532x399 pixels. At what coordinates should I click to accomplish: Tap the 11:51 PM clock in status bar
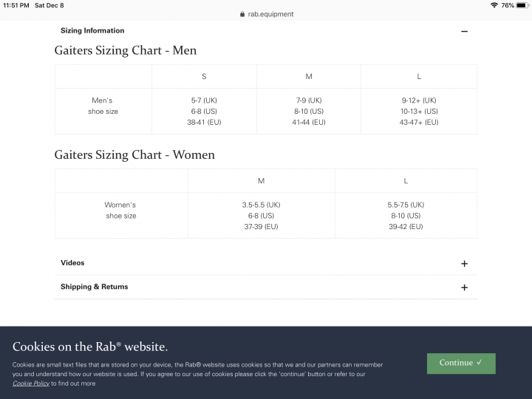tap(16, 5)
